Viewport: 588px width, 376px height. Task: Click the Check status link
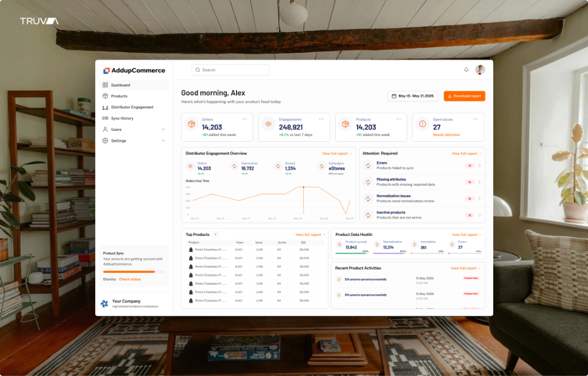(x=130, y=280)
